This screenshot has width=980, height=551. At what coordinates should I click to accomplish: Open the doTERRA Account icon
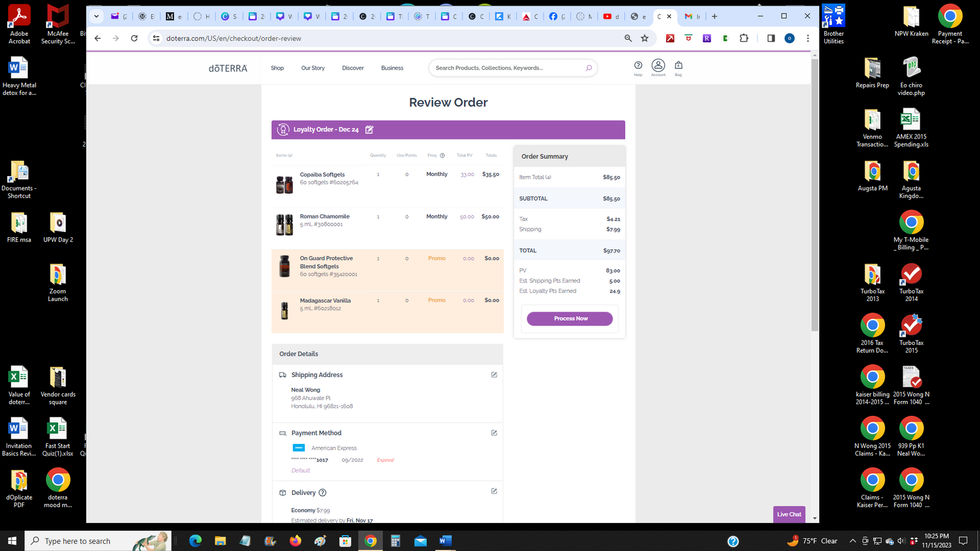658,68
